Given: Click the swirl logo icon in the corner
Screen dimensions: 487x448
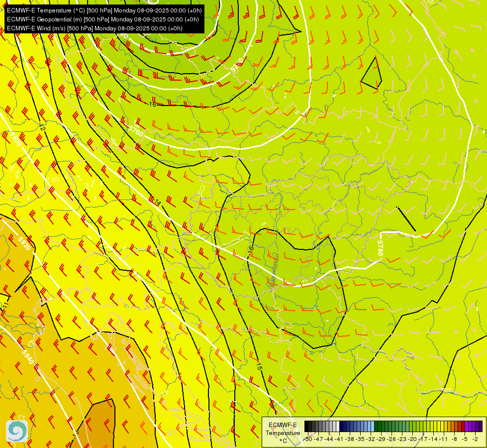Looking at the screenshot, I should 17,431.
